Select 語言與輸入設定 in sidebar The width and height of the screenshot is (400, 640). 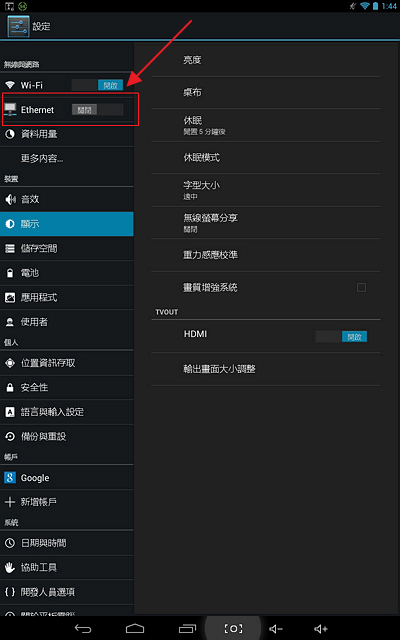[x=67, y=412]
